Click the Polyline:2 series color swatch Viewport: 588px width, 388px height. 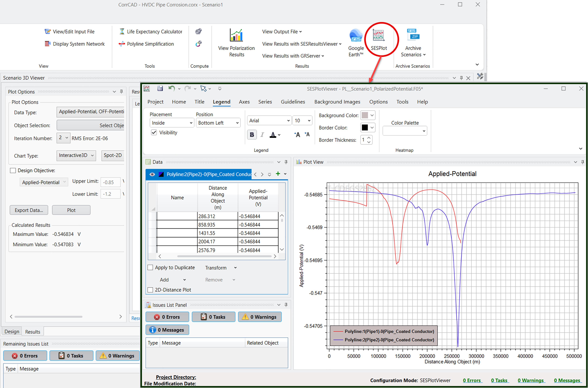161,174
